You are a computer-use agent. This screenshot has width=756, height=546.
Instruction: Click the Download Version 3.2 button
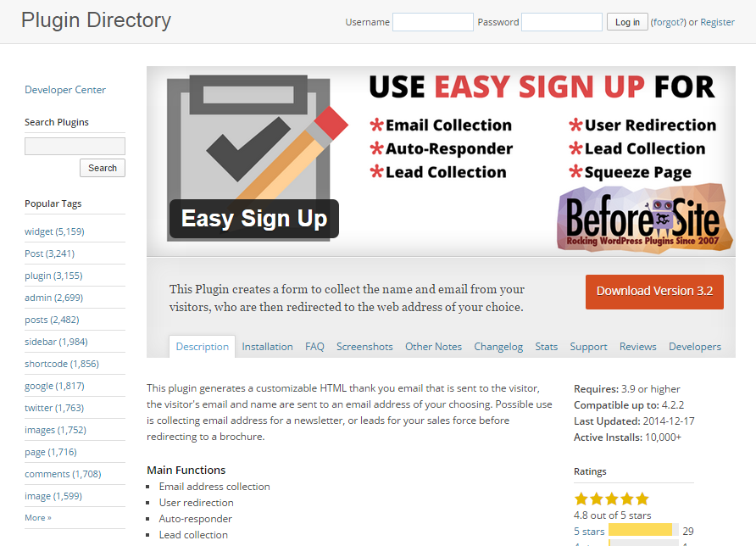654,292
